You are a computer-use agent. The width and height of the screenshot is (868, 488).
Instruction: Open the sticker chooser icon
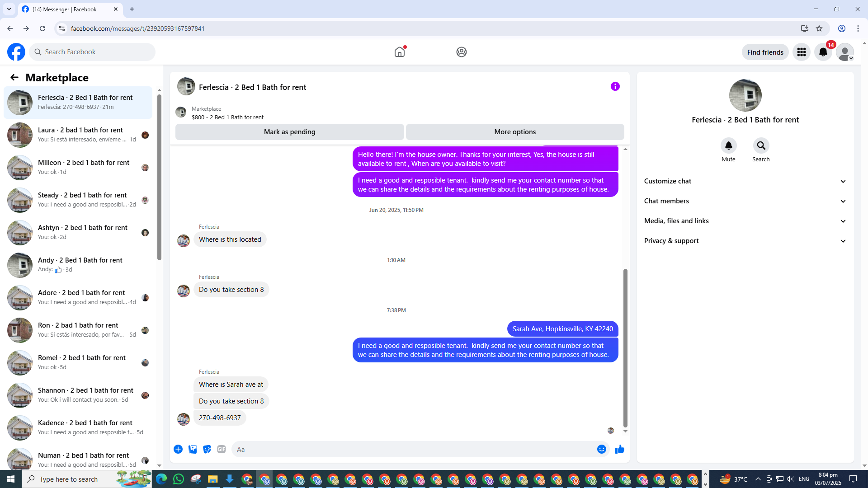click(207, 449)
